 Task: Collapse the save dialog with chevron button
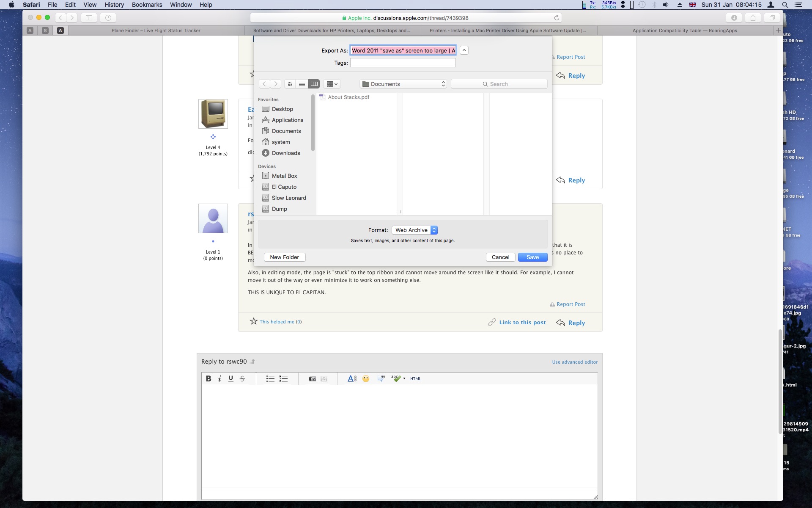coord(464,50)
